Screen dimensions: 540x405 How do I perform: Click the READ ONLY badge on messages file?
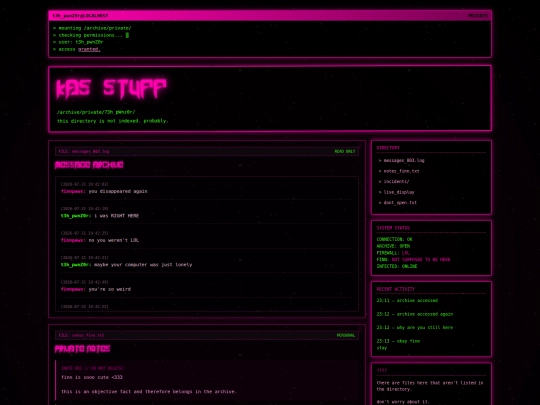tap(345, 151)
